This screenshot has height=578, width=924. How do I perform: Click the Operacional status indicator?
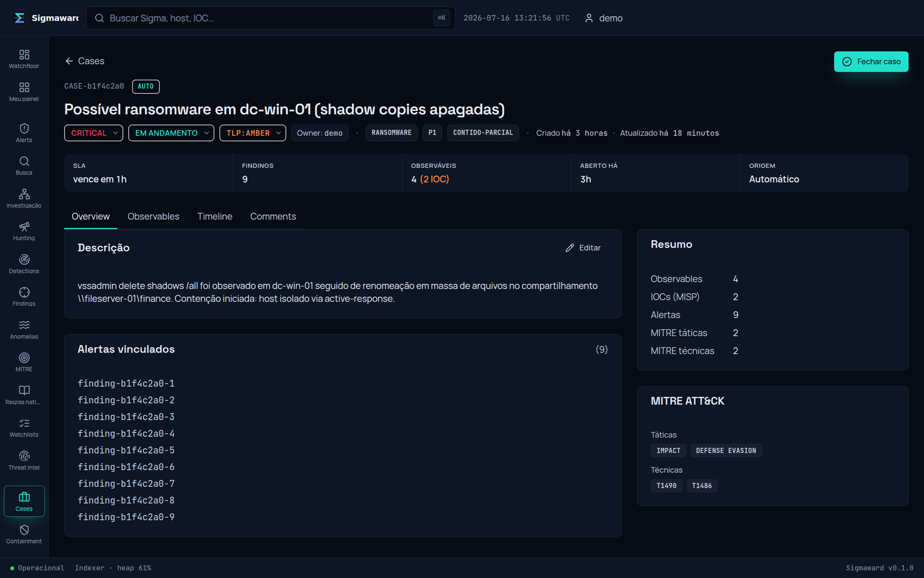coord(37,568)
